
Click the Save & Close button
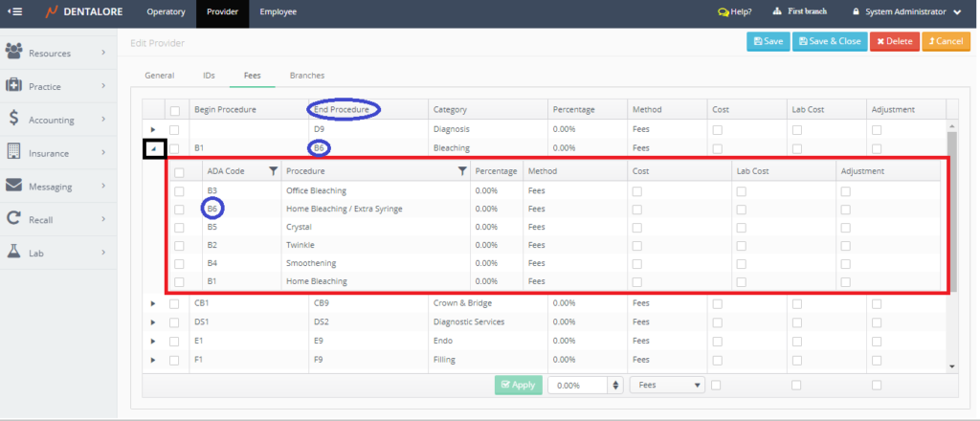point(827,41)
